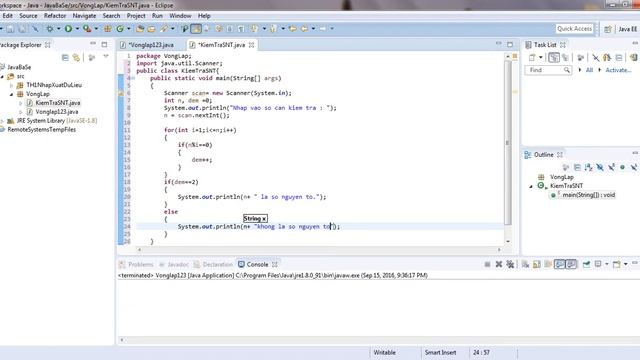Toggle Mark Occurrences highlighted toolbar icon
The height and width of the screenshot is (360, 640).
196,29
